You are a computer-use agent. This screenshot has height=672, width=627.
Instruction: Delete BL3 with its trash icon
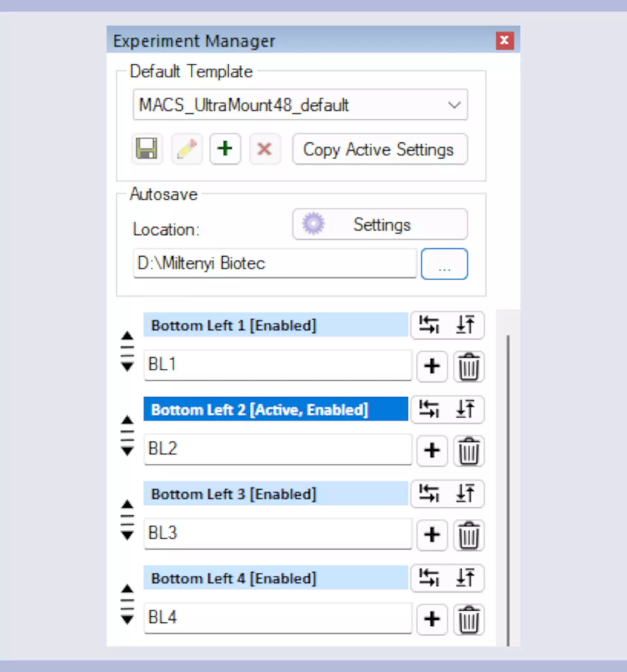469,535
